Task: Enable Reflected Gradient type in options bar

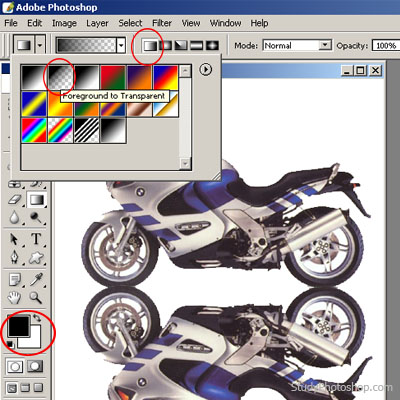Action: pyautogui.click(x=196, y=45)
